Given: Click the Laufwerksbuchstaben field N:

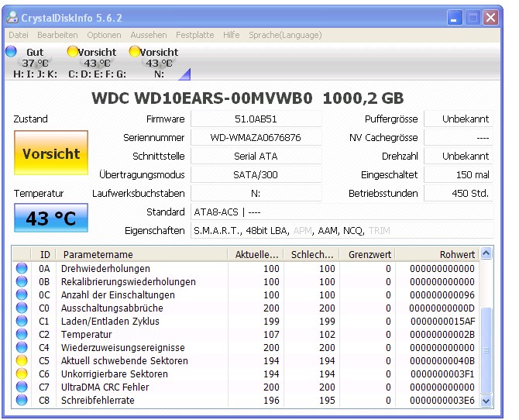Looking at the screenshot, I should [256, 193].
